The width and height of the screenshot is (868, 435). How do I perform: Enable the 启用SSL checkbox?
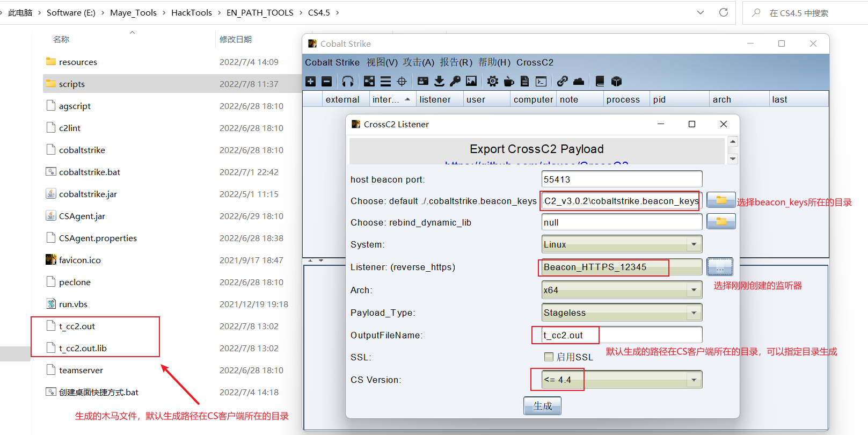549,357
